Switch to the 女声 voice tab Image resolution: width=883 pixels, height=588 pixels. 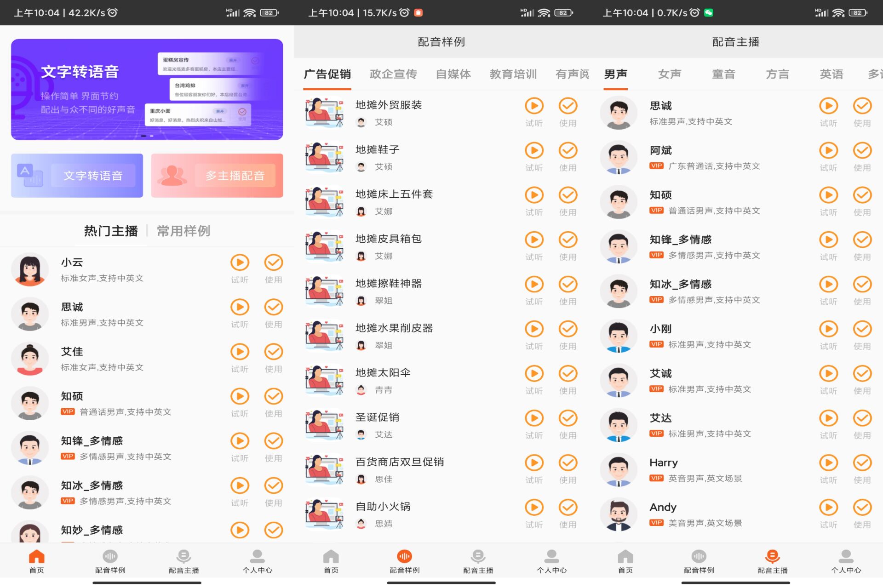[x=669, y=74]
